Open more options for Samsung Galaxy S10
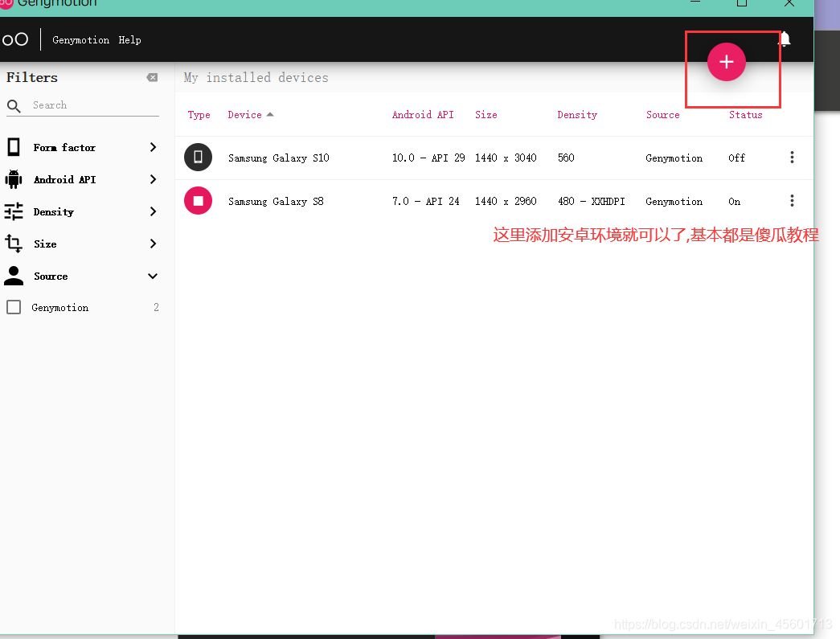This screenshot has width=840, height=639. pos(792,158)
